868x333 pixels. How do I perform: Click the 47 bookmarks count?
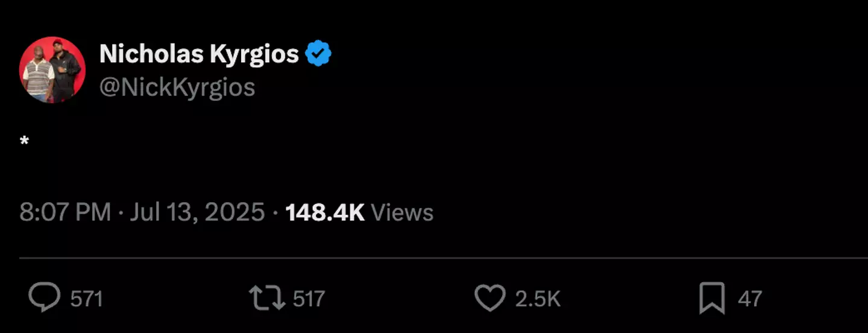750,299
